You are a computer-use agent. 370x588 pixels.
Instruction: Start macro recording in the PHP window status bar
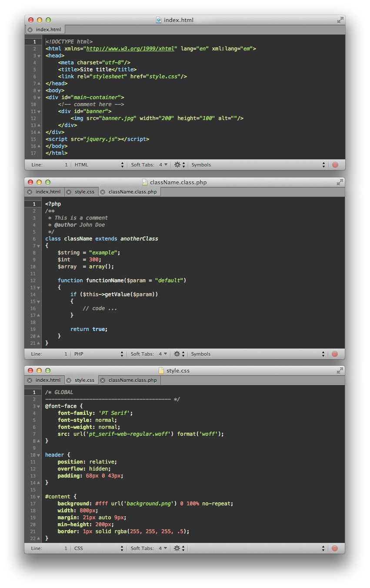(x=335, y=354)
